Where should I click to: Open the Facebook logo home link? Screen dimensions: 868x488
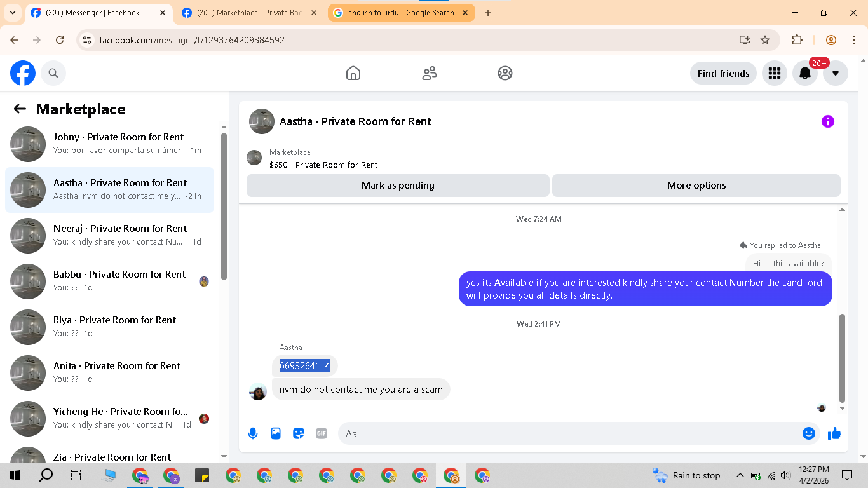(x=23, y=73)
